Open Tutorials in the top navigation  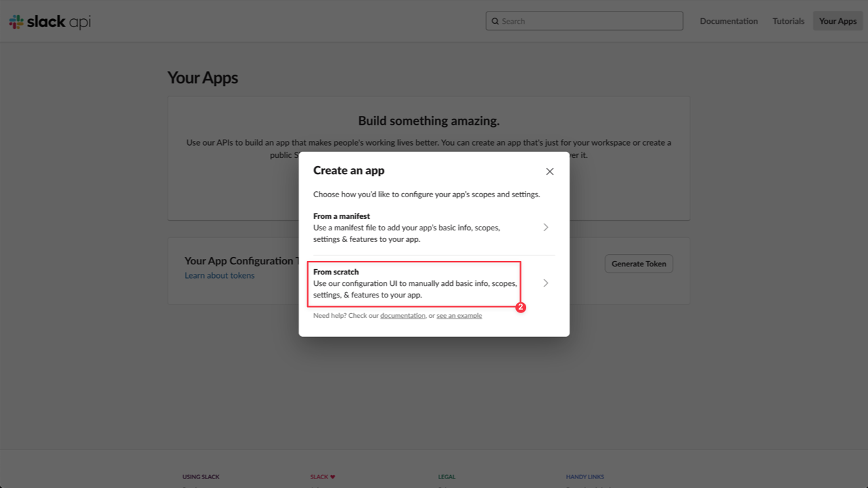pos(788,21)
